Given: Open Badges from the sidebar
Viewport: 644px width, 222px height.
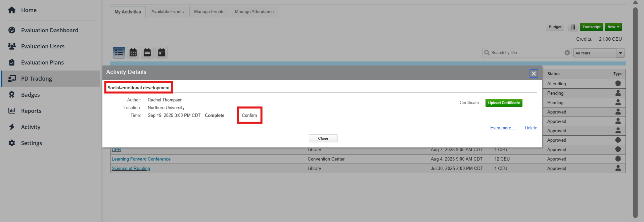Looking at the screenshot, I should click(30, 95).
